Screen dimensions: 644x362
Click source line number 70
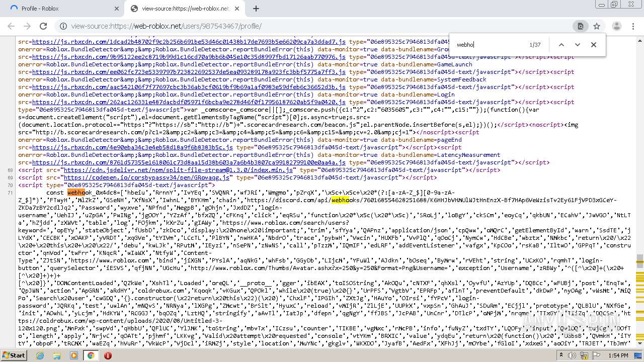(10, 186)
